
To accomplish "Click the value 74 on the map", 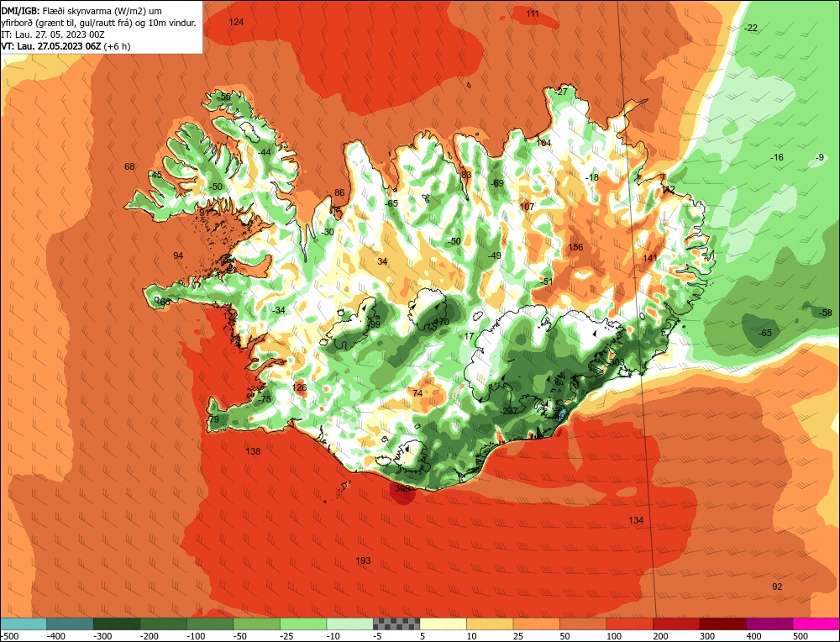I will tap(417, 393).
